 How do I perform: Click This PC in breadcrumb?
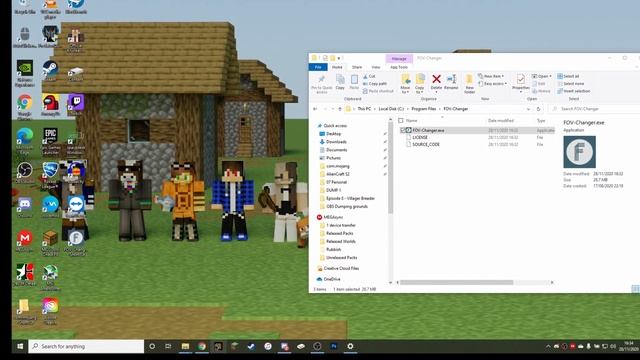(364, 109)
